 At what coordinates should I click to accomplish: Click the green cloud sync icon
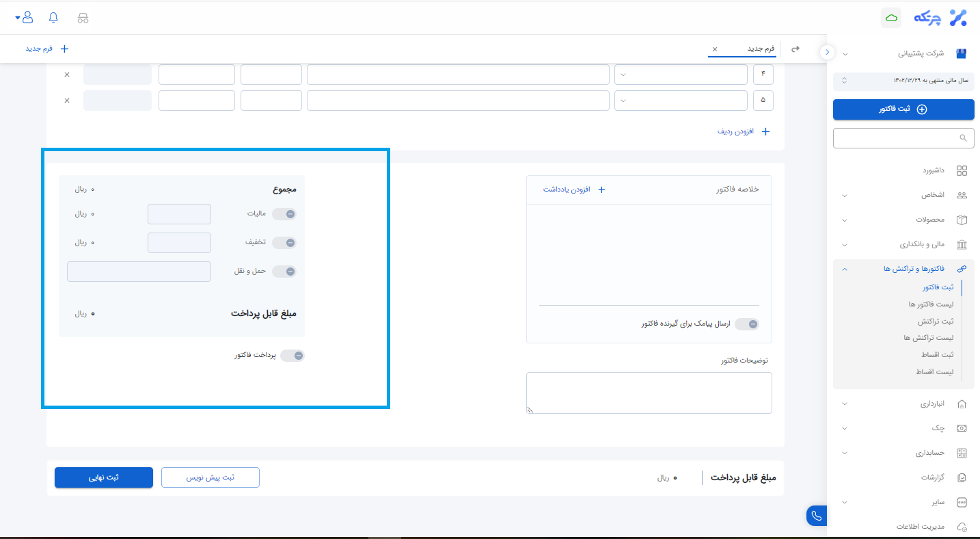pyautogui.click(x=891, y=18)
